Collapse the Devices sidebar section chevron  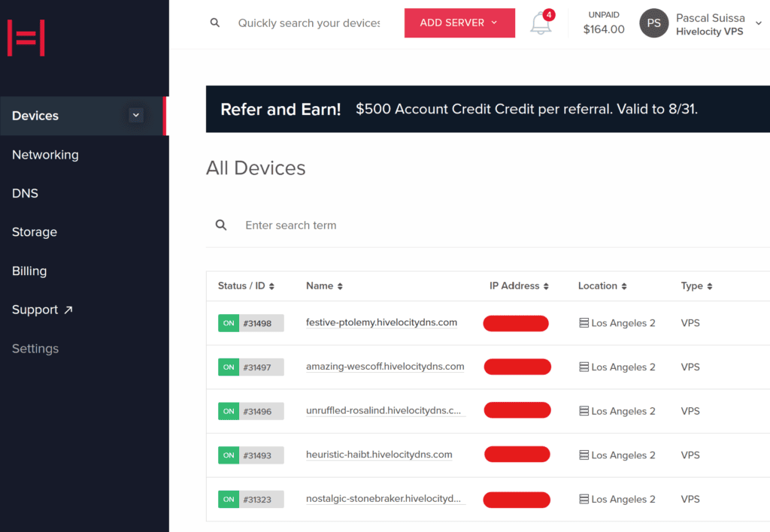(135, 115)
